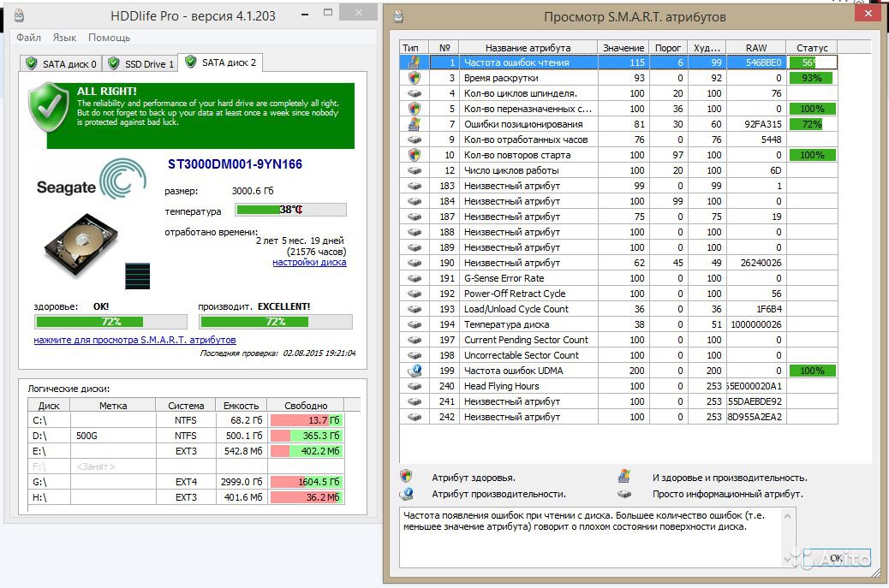Click the disk icon of attribute 183 row

point(415,185)
